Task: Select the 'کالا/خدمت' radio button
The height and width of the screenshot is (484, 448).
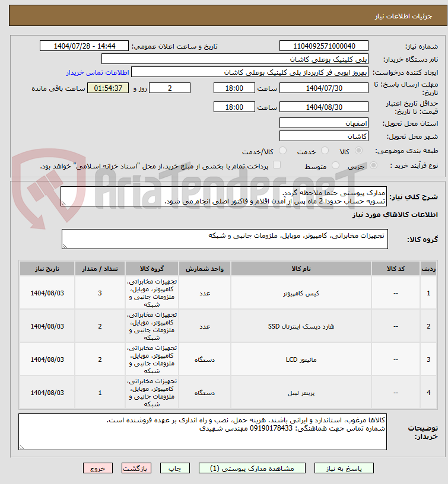Action: click(282, 151)
